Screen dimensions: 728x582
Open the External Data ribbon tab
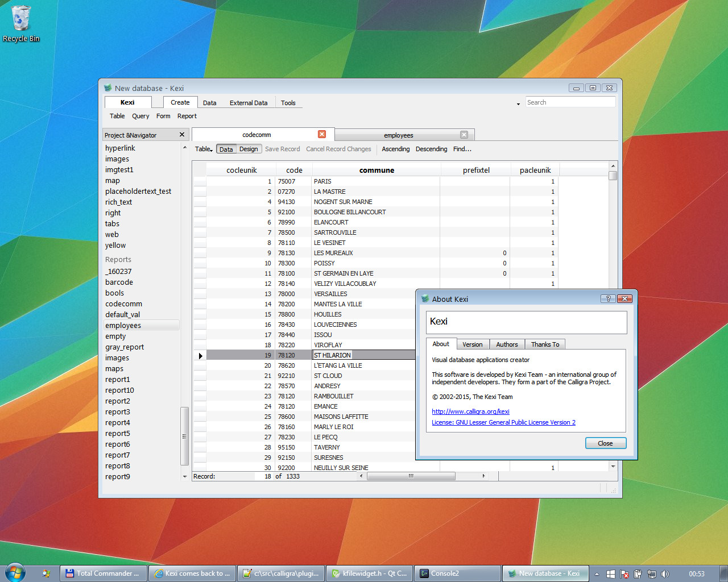coord(249,103)
